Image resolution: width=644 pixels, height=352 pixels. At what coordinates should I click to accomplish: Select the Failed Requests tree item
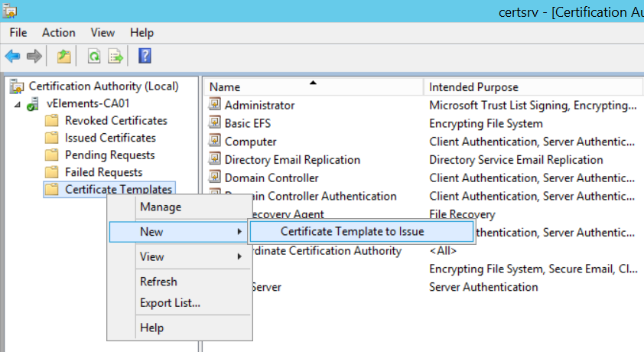(104, 172)
